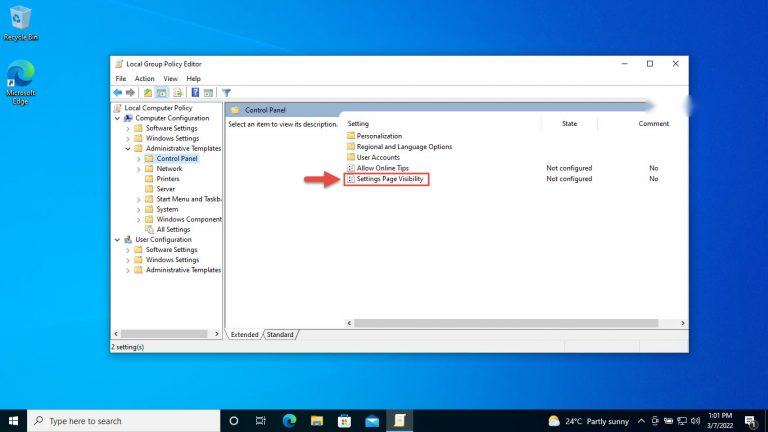
Task: Open Task View from the taskbar
Action: (x=261, y=421)
